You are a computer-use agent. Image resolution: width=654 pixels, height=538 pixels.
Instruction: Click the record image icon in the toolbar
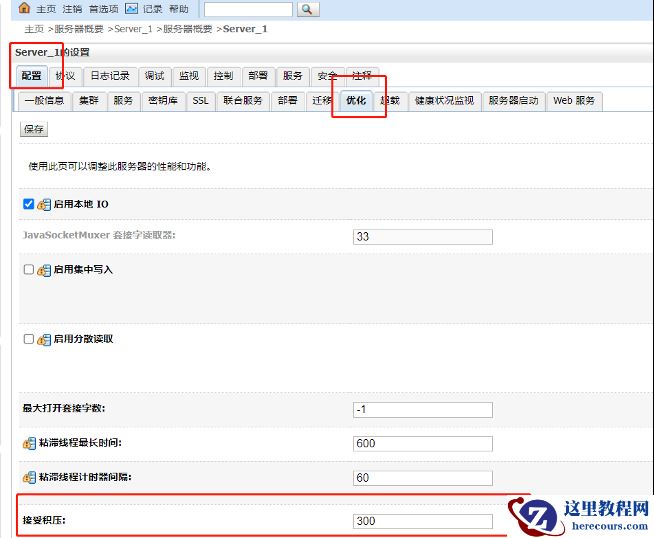pos(131,8)
